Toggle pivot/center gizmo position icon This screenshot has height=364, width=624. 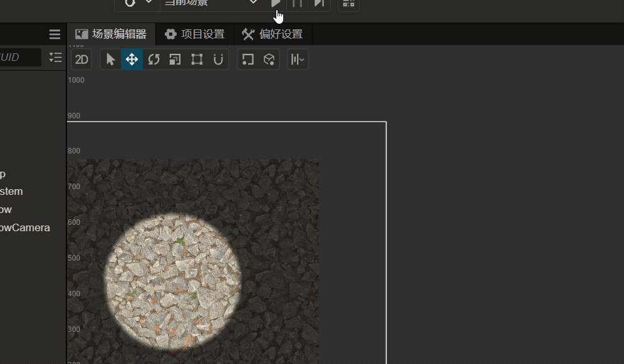point(247,60)
